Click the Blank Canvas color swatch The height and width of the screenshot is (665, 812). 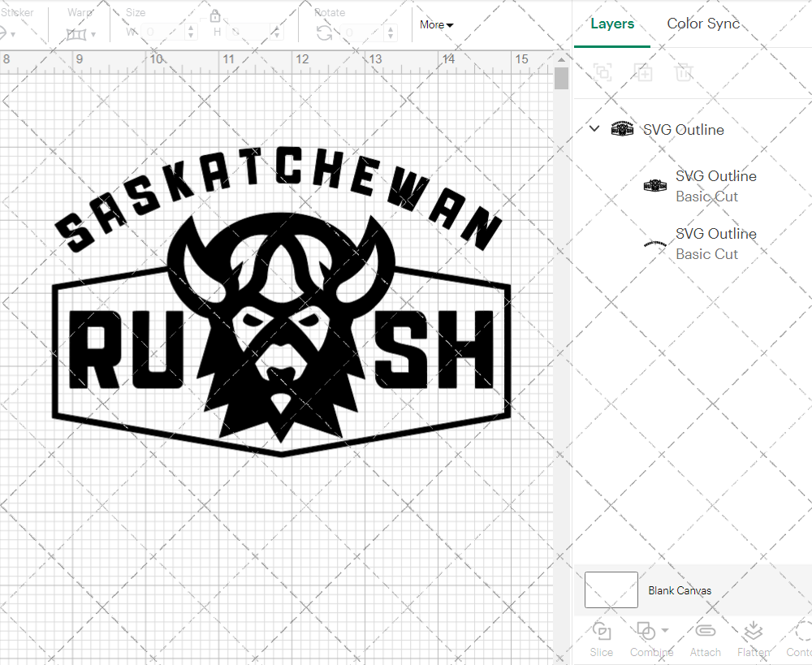611,590
